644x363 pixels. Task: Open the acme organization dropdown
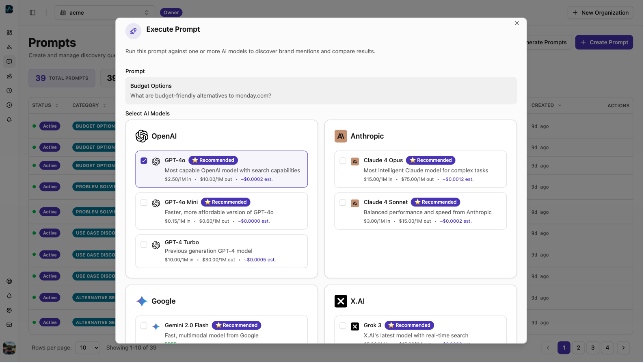[105, 13]
